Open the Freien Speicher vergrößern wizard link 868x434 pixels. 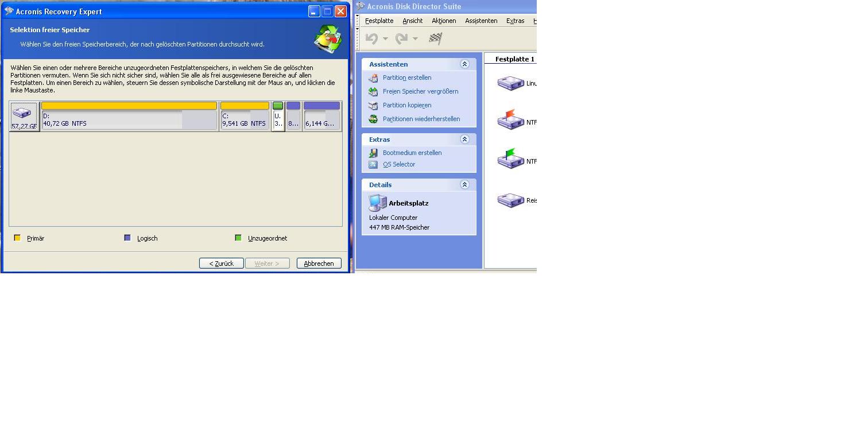click(421, 91)
